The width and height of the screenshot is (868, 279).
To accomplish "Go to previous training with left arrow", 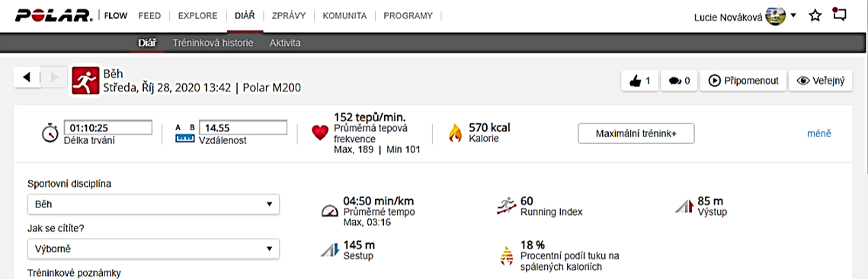I will click(x=27, y=78).
